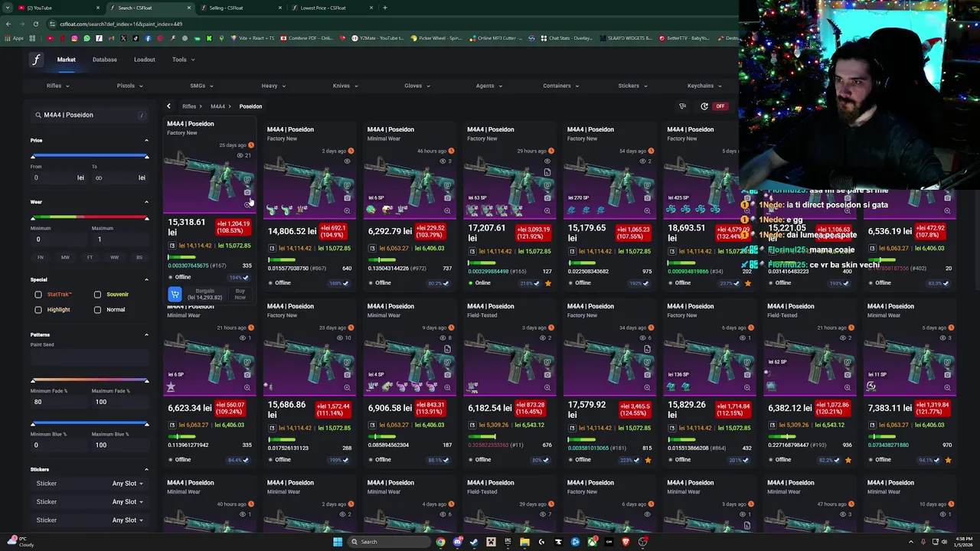Viewport: 980px width, 551px height.
Task: Click the star on the 17,579.92 lei listing
Action: [x=648, y=460]
